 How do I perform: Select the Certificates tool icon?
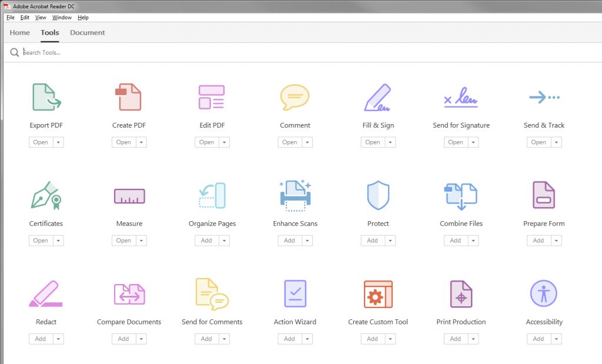click(46, 195)
